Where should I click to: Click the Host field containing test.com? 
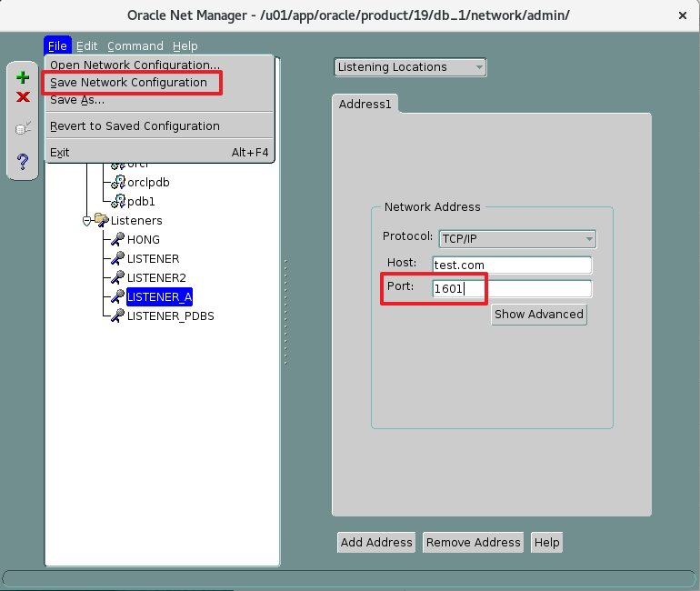(x=512, y=265)
